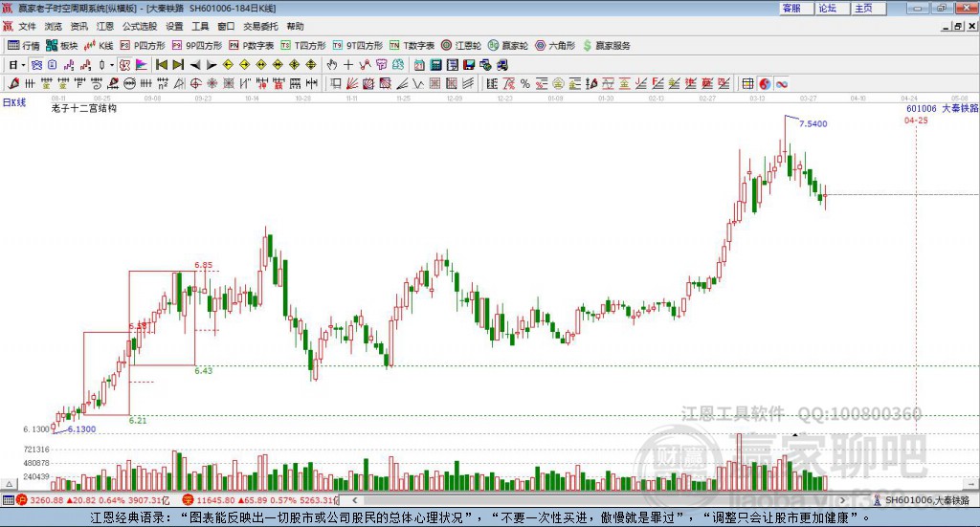The image size is (980, 527).
Task: Click the horizontal chart scrollbar track
Action: [x=599, y=500]
